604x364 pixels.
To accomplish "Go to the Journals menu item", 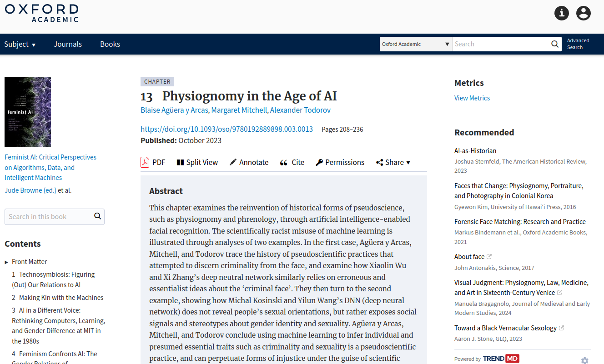I will click(68, 44).
